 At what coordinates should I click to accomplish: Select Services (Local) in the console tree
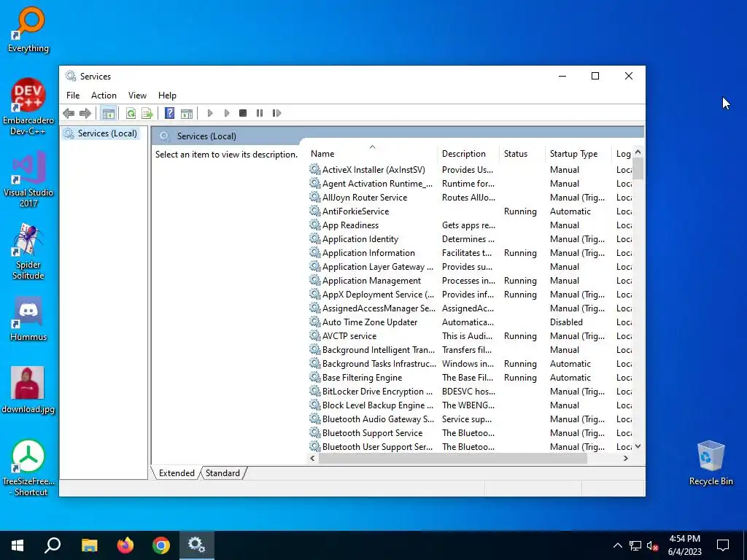(x=101, y=133)
